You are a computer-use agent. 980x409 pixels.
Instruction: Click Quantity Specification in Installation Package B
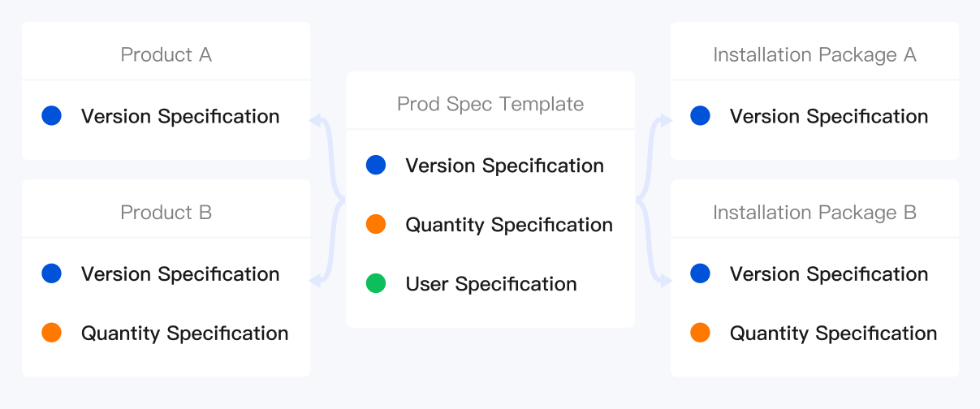coord(833,333)
